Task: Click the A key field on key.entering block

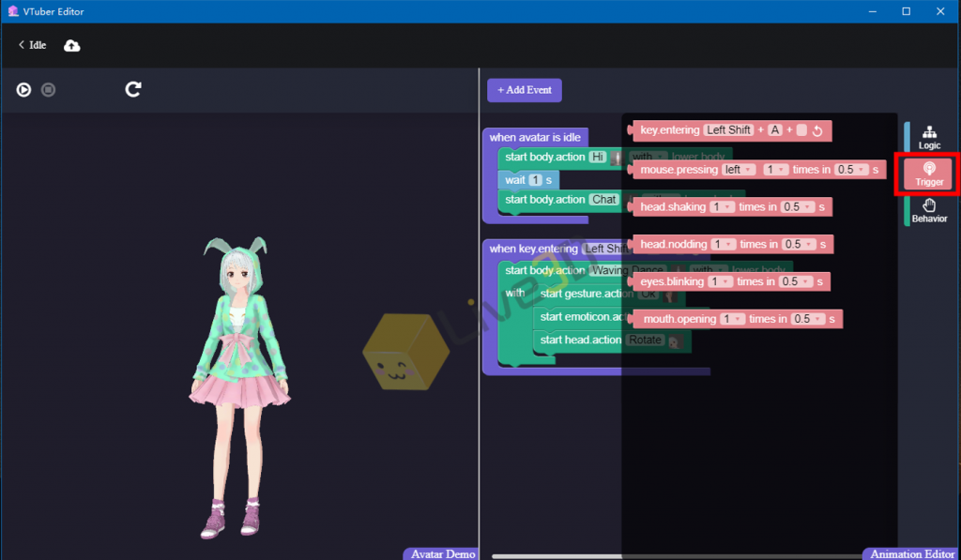Action: [775, 129]
